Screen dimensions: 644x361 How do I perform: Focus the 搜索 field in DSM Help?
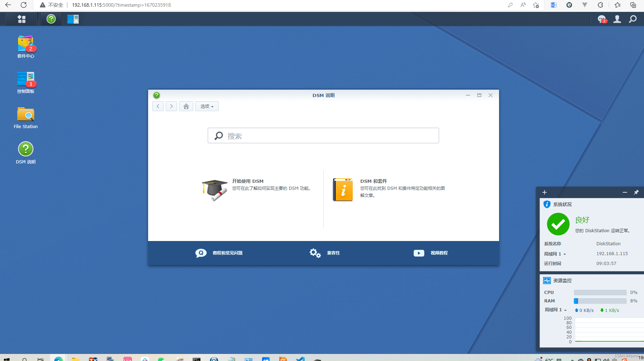point(323,136)
